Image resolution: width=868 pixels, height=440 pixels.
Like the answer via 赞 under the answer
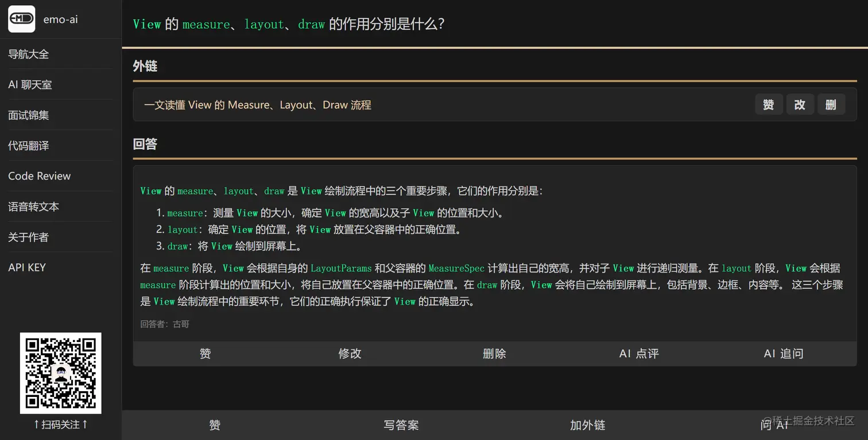pyautogui.click(x=206, y=353)
